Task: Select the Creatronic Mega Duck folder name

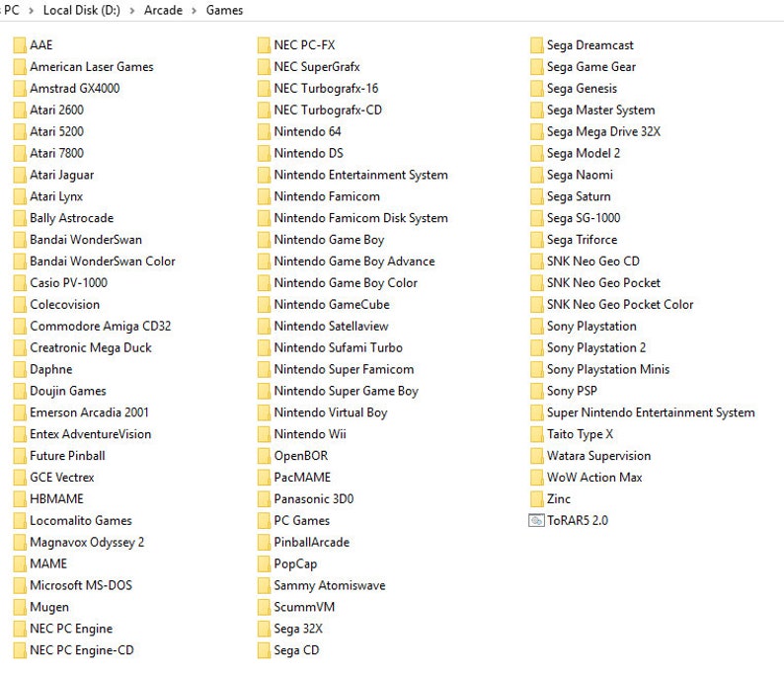Action: click(91, 347)
